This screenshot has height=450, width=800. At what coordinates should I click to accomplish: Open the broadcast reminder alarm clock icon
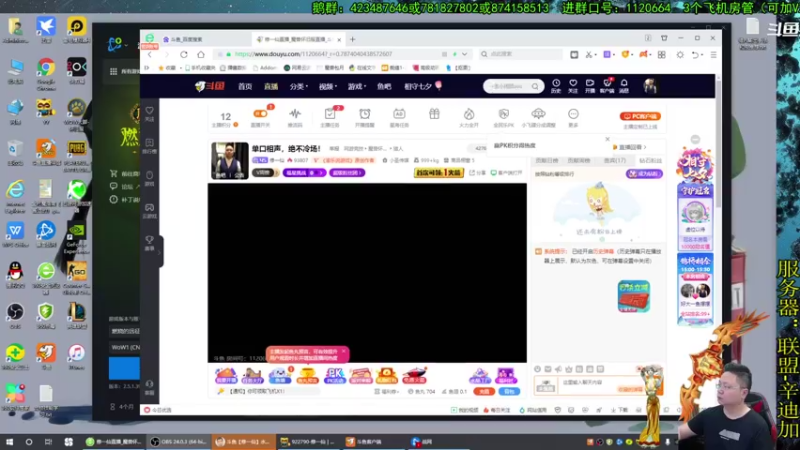coord(364,114)
